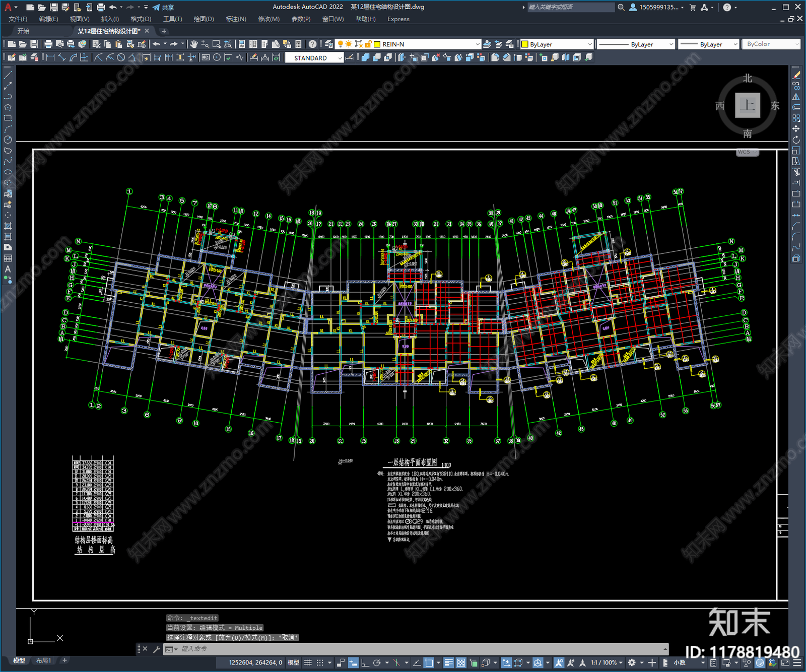Click the Erase tool on right toolbar
The image size is (806, 672).
(x=796, y=75)
